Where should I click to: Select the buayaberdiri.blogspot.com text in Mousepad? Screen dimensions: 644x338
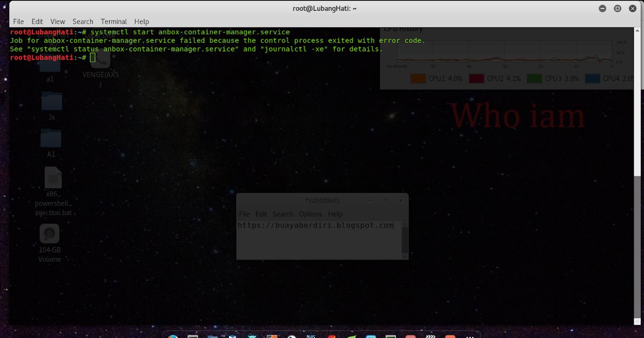click(x=316, y=225)
